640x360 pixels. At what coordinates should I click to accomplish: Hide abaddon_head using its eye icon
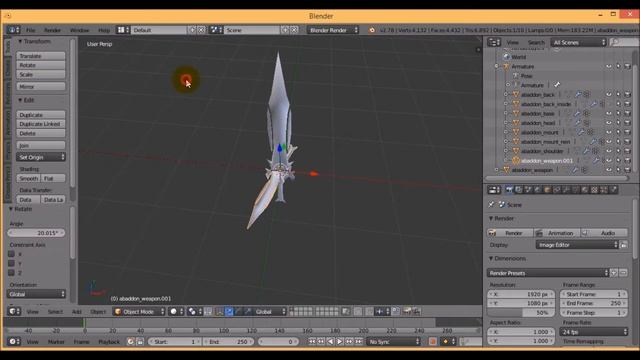(x=609, y=123)
